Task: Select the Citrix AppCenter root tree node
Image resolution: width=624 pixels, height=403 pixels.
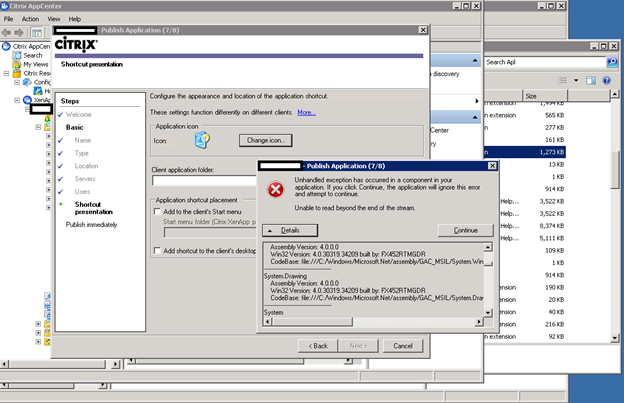Action: (31, 47)
